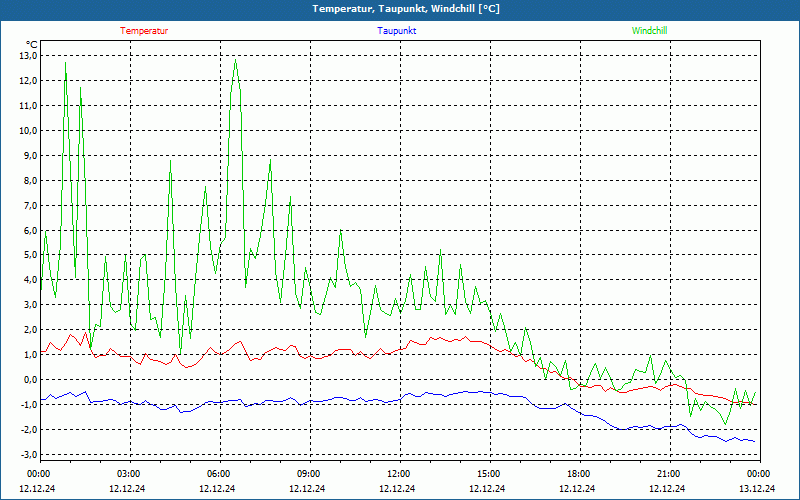The image size is (800, 500).
Task: Click the -3,0 y-axis value
Action: point(27,455)
